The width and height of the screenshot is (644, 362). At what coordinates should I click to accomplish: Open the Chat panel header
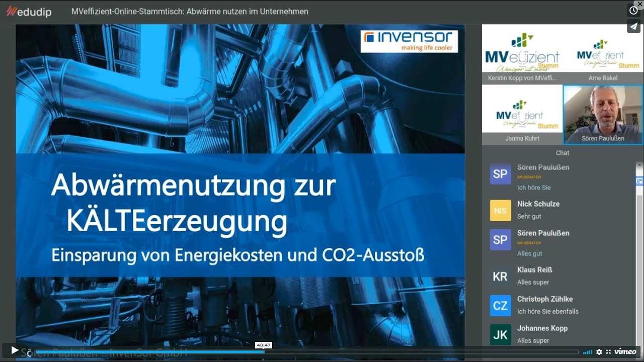pos(562,153)
